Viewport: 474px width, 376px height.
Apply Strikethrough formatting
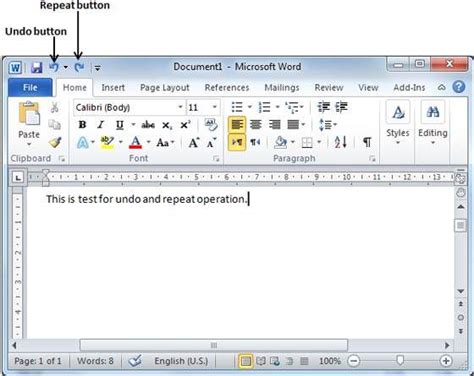(148, 125)
